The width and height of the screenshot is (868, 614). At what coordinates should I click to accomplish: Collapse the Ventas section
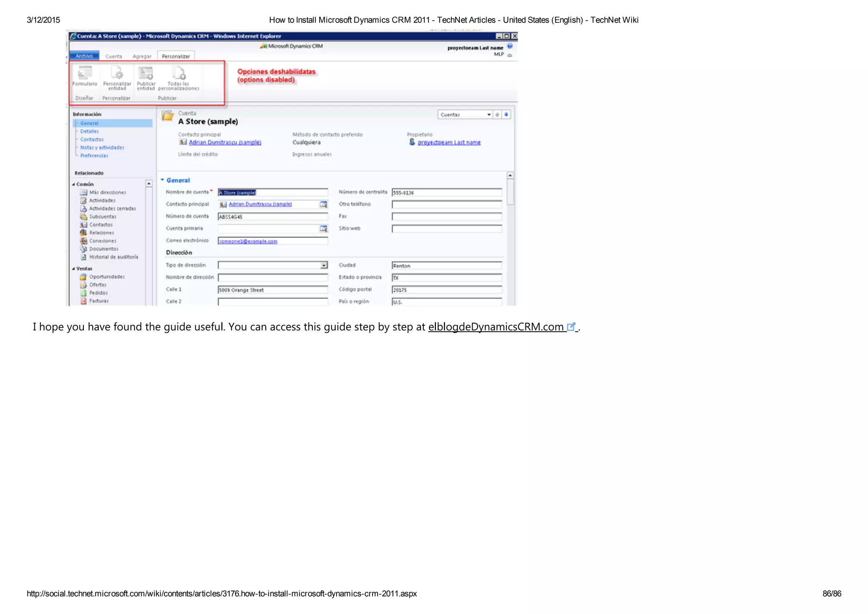74,269
